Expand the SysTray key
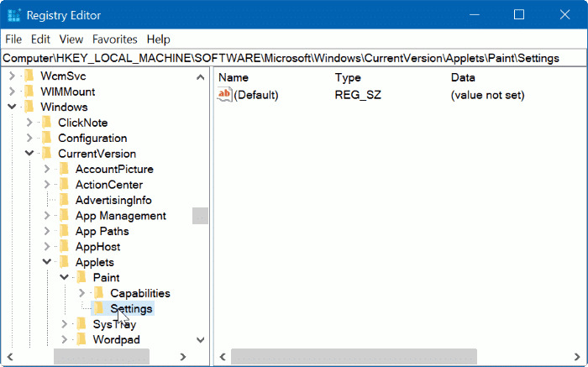 tap(64, 324)
